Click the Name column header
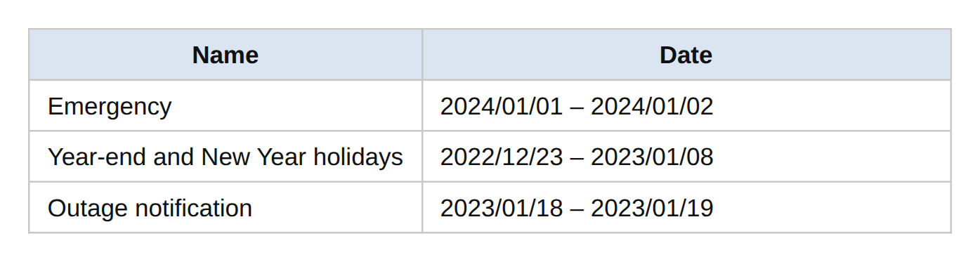Image resolution: width=980 pixels, height=262 pixels. (226, 55)
